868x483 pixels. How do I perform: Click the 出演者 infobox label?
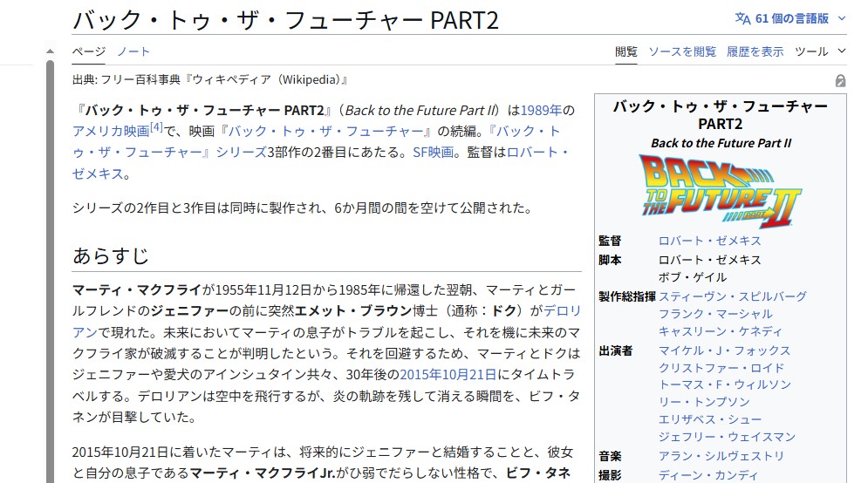(x=615, y=350)
